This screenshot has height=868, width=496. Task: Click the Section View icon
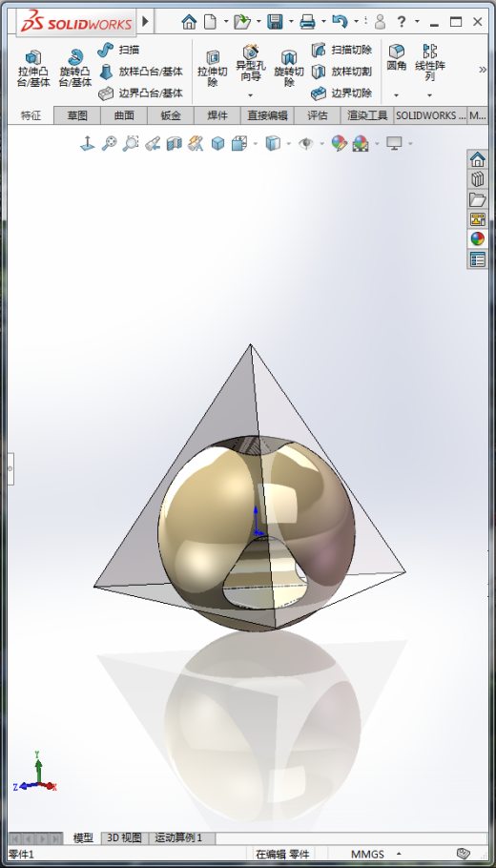(x=175, y=144)
